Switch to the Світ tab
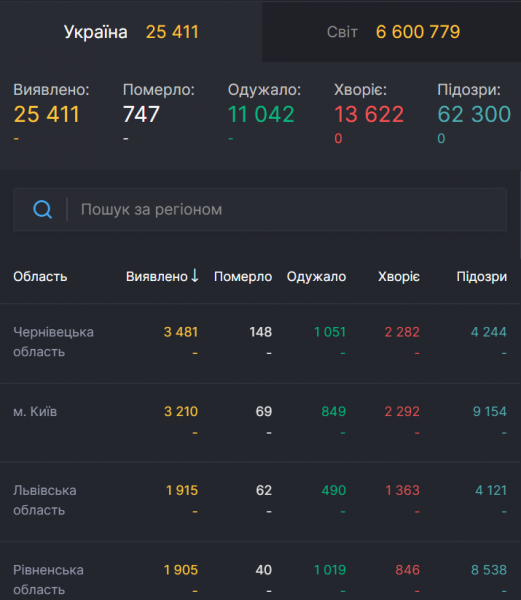The width and height of the screenshot is (521, 600). pyautogui.click(x=391, y=32)
